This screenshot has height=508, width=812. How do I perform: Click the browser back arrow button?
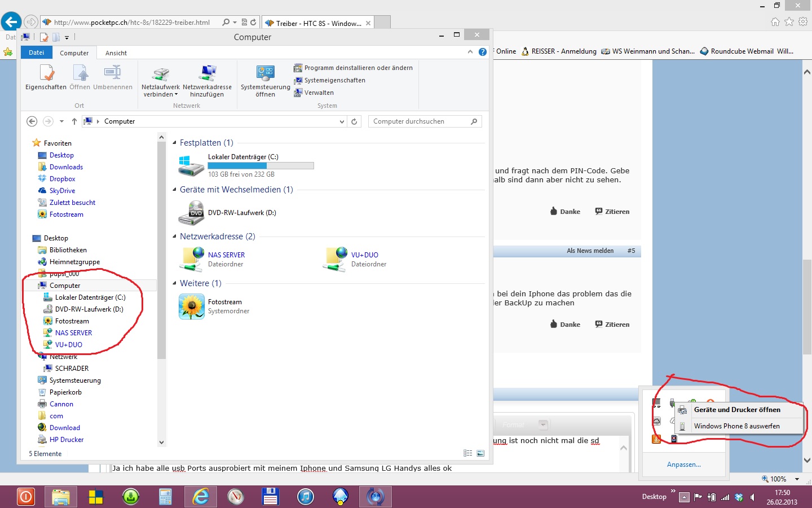click(x=11, y=22)
